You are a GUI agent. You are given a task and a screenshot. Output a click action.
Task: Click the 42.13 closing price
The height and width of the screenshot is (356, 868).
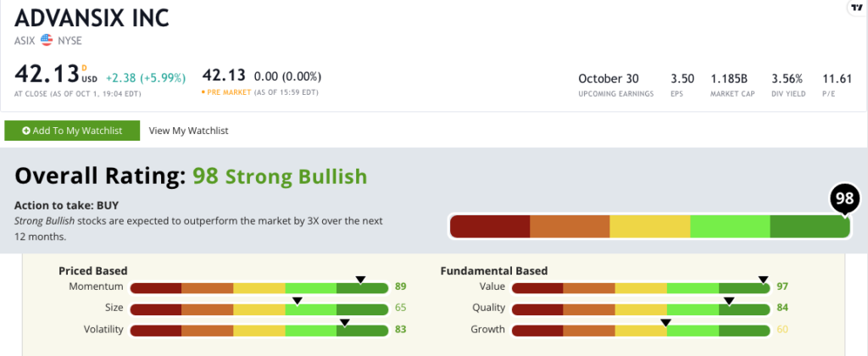click(47, 74)
